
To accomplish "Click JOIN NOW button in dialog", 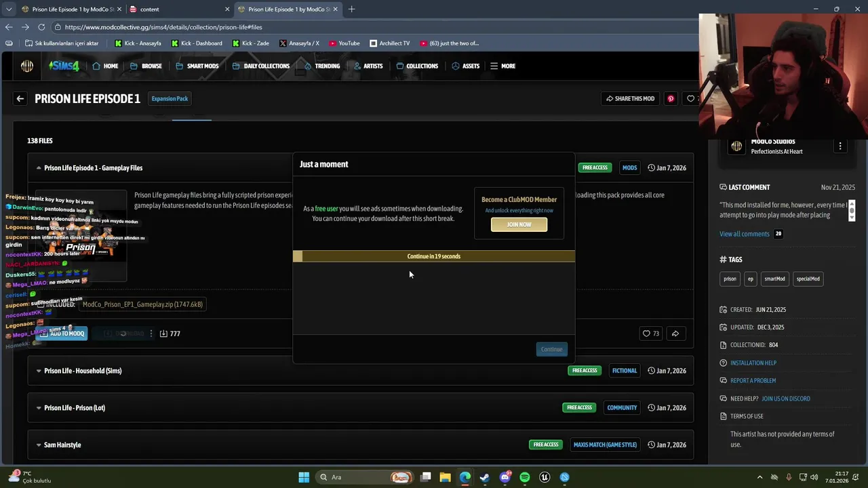I will click(519, 224).
